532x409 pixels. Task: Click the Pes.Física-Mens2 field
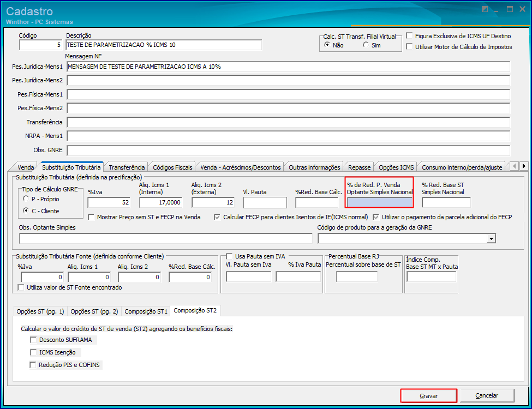click(289, 108)
